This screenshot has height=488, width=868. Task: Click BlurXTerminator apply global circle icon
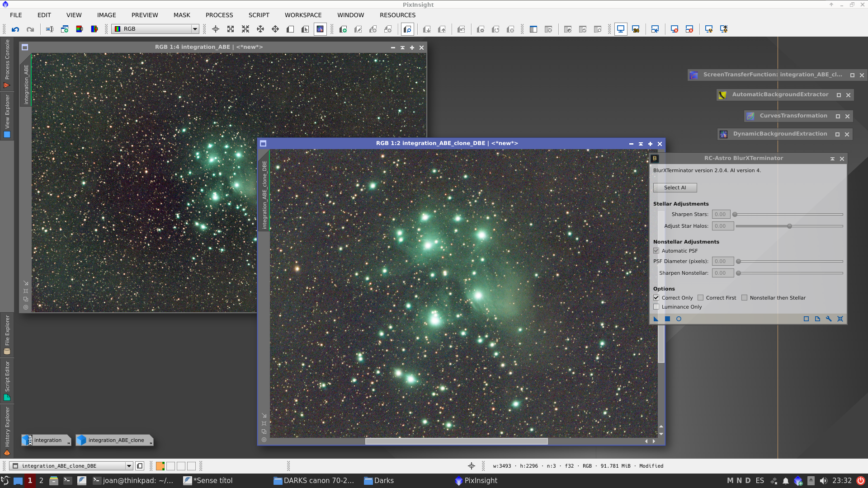[679, 319]
